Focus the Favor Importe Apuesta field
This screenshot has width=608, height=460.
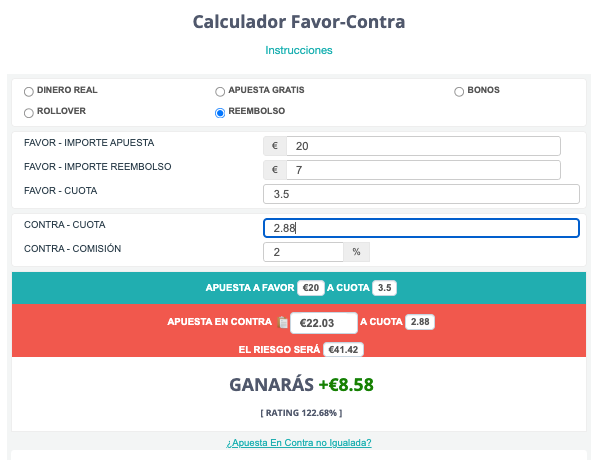pyautogui.click(x=423, y=146)
